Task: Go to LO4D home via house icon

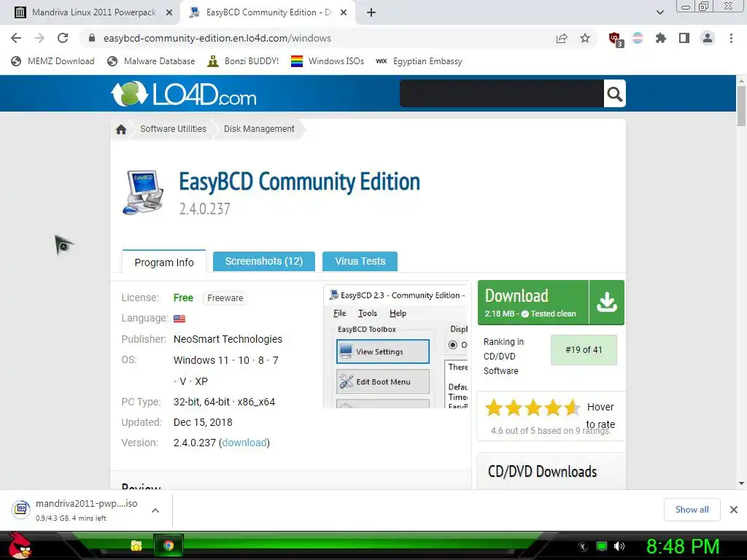Action: 121,129
